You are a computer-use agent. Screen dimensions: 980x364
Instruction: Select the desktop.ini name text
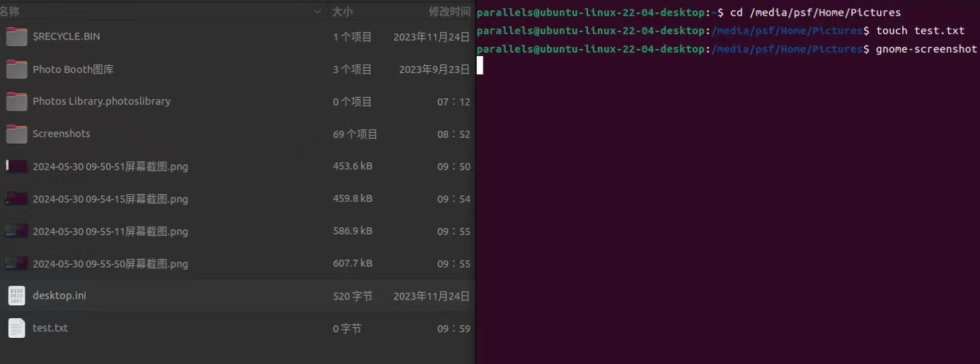59,295
